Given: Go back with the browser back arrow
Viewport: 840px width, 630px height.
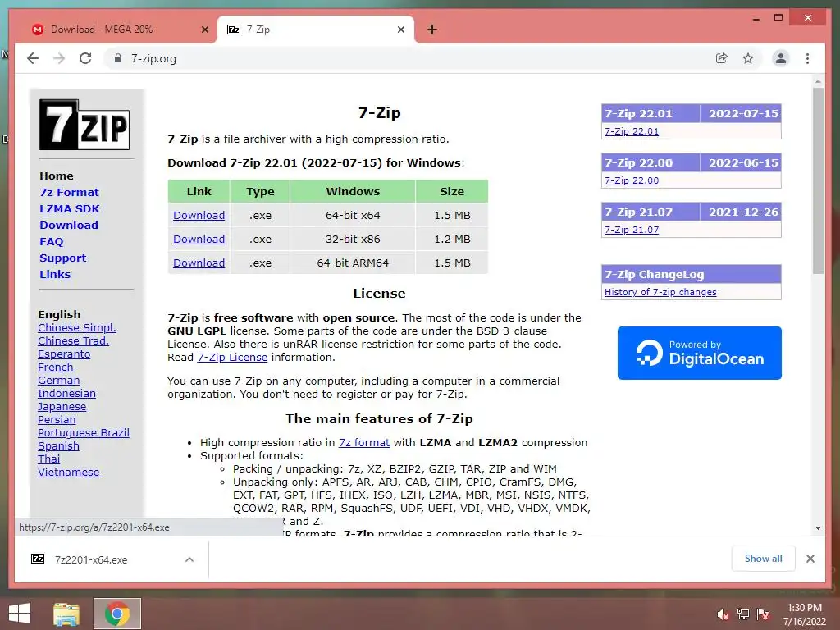Looking at the screenshot, I should pyautogui.click(x=33, y=58).
